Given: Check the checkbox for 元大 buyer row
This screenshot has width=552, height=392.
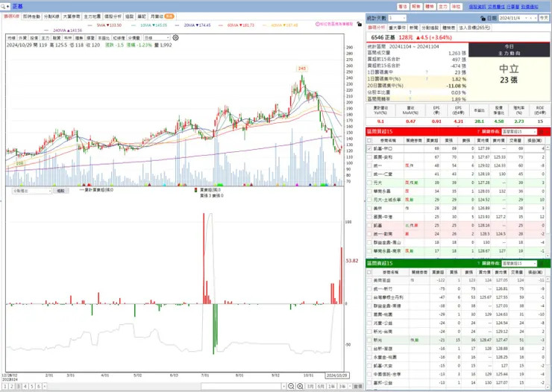Looking at the screenshot, I should point(369,183).
